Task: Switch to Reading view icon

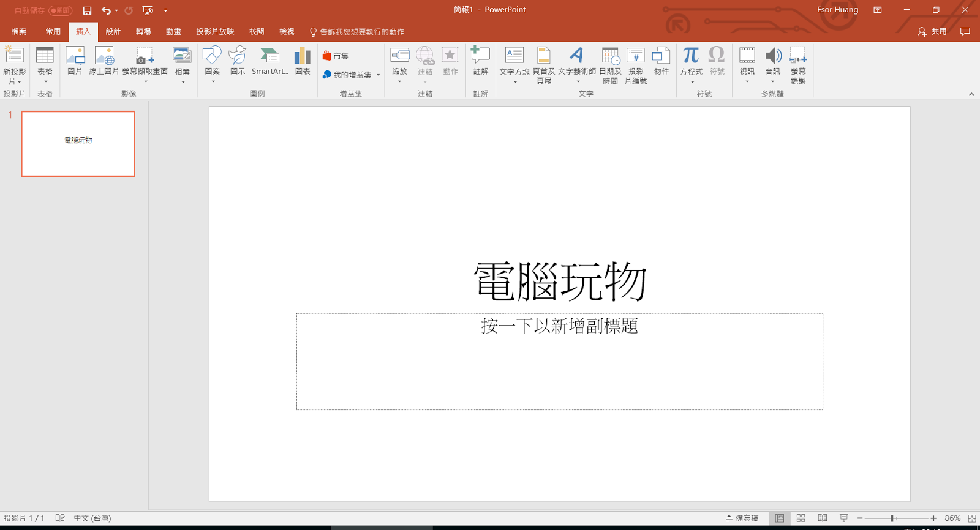Action: click(x=822, y=518)
